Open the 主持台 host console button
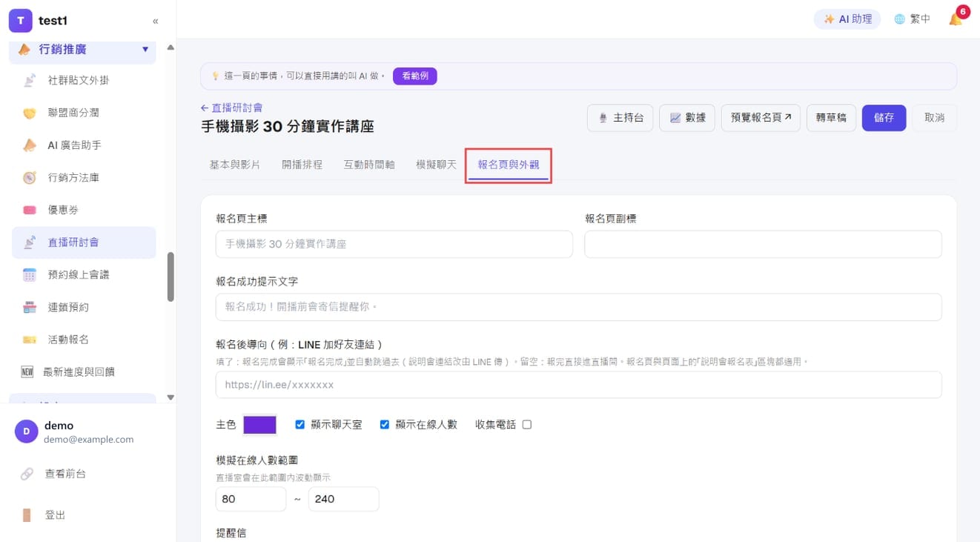The image size is (980, 542). 620,118
